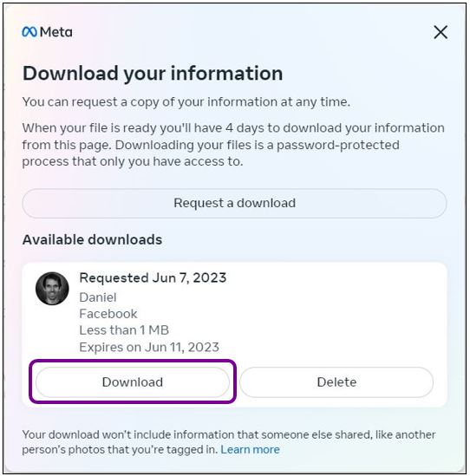The image size is (470, 476).
Task: Click the Meta infinity logo icon
Action: pos(29,32)
